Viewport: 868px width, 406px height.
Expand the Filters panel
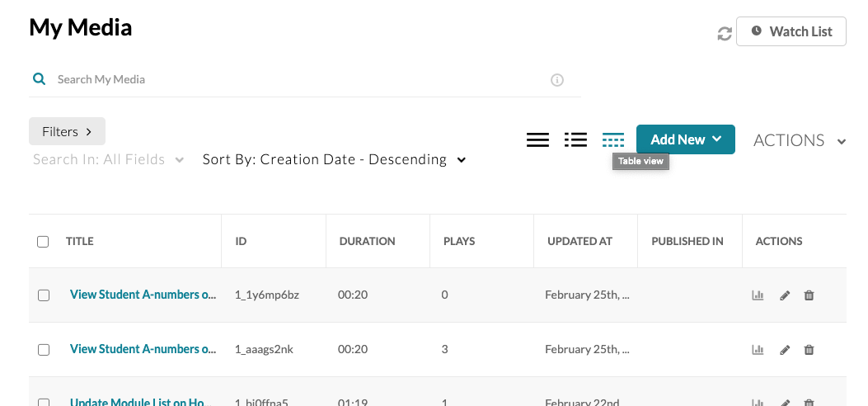pyautogui.click(x=67, y=131)
